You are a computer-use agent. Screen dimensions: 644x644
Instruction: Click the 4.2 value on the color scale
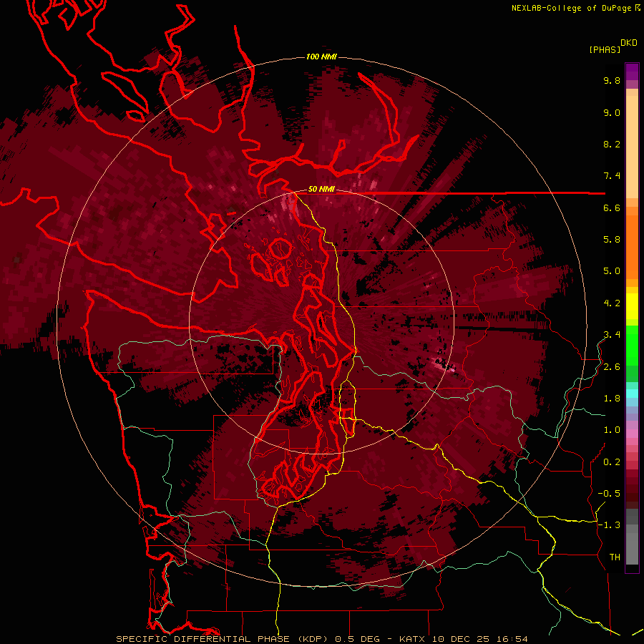tap(612, 303)
